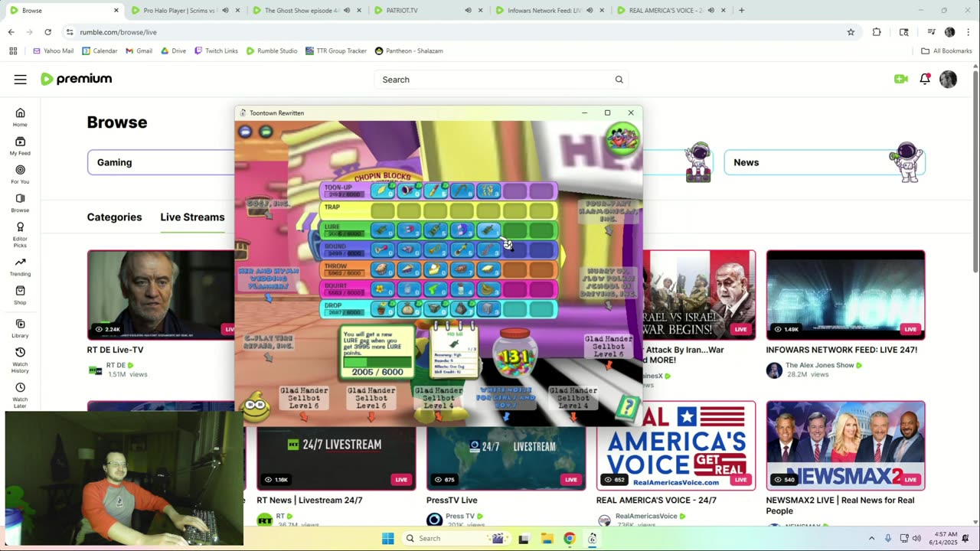Select the first gag in Lure row

382,230
